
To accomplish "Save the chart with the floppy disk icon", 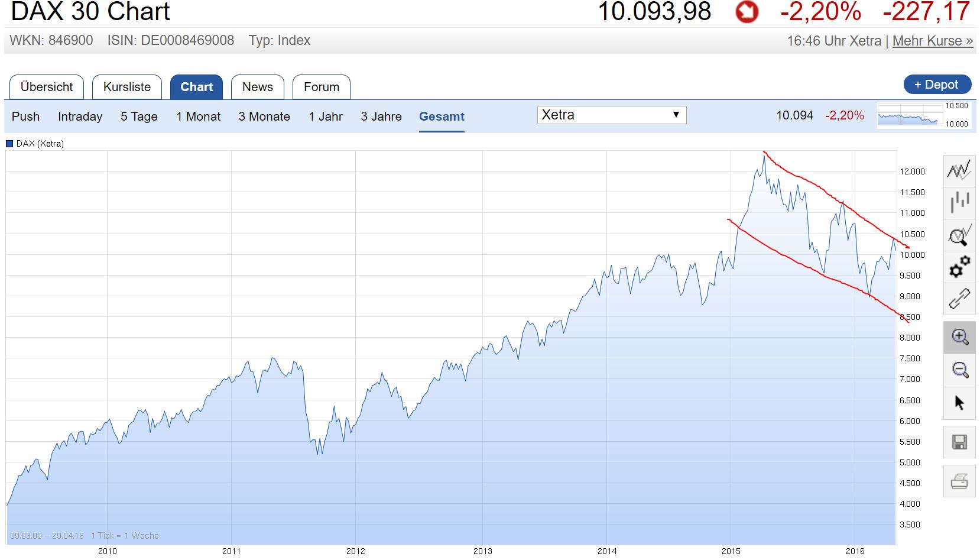I will click(x=959, y=441).
